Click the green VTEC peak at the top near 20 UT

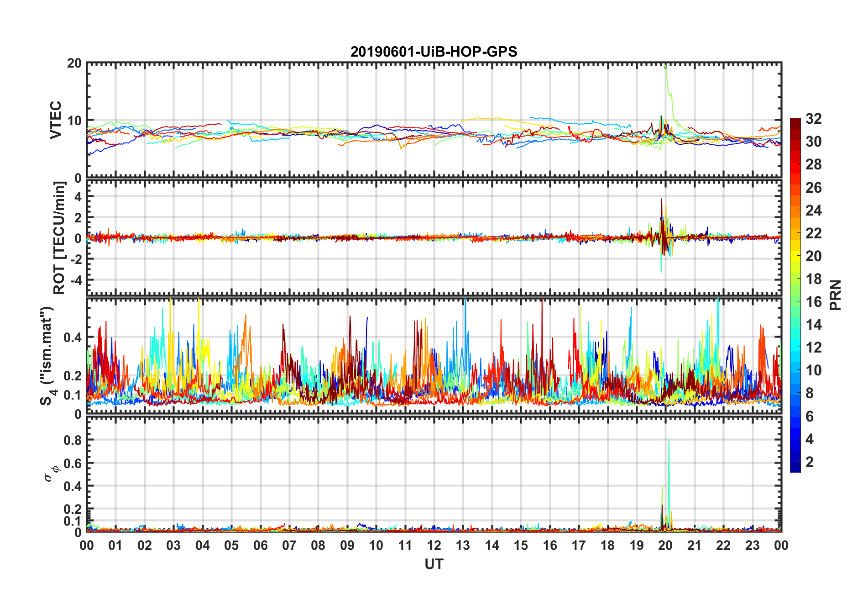(x=666, y=66)
